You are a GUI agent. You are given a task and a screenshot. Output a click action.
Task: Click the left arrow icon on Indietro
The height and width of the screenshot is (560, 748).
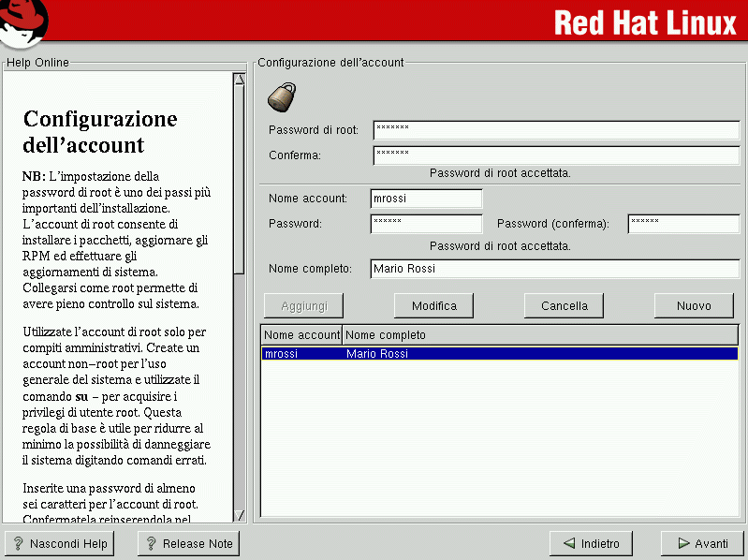568,543
